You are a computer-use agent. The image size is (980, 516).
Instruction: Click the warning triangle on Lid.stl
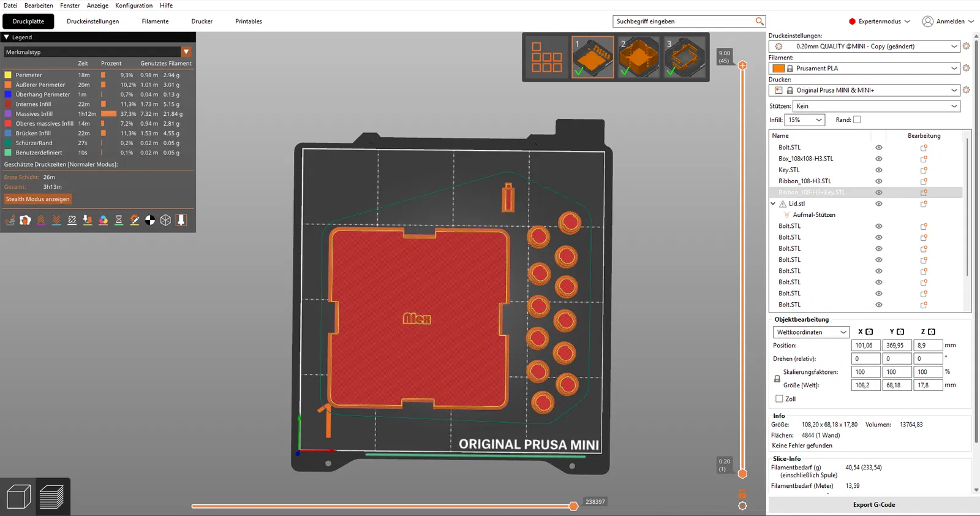tap(783, 203)
